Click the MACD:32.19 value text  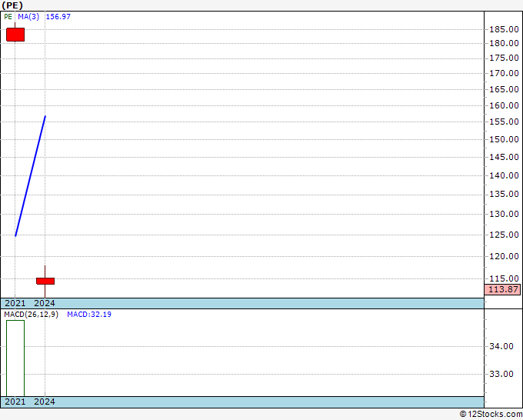(x=89, y=315)
